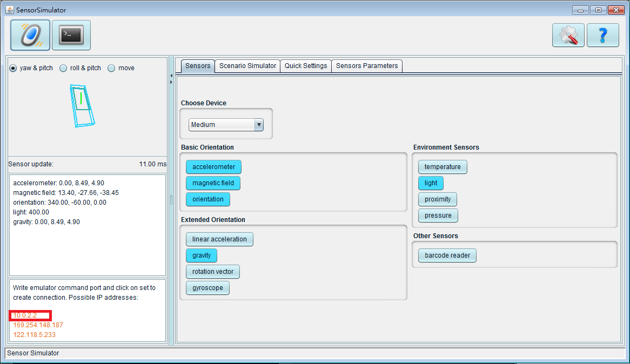This screenshot has width=630, height=364.
Task: Toggle the magnetic field sensor
Action: (213, 183)
